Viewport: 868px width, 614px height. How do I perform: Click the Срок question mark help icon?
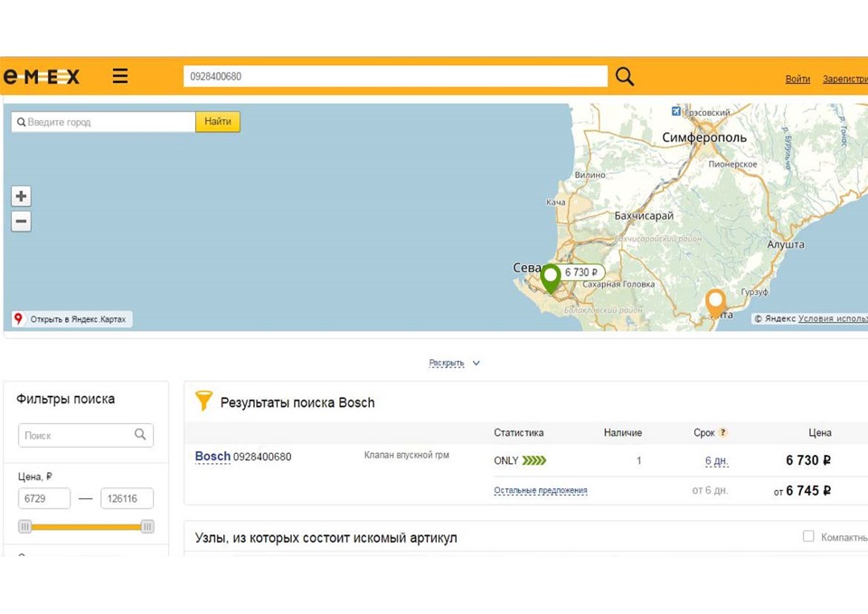722,432
